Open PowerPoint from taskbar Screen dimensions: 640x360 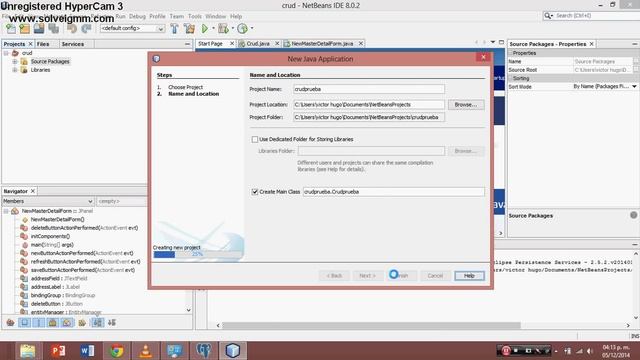(58, 351)
